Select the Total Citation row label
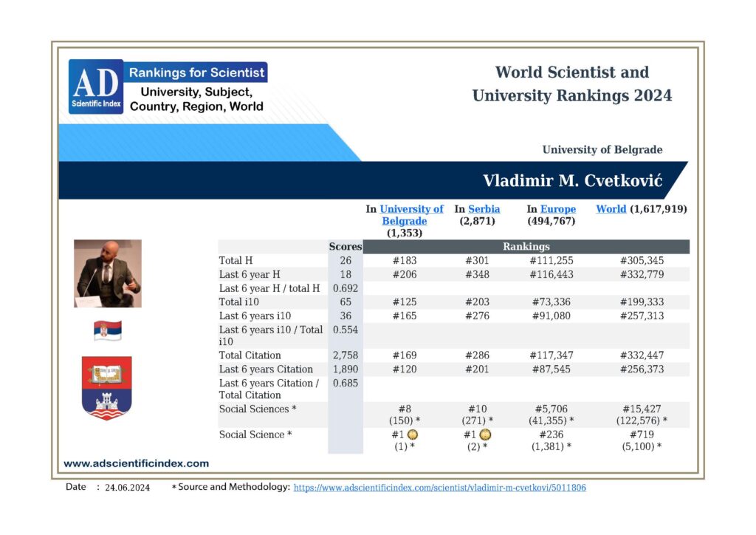Viewport: 756px width, 535px height. pos(250,355)
